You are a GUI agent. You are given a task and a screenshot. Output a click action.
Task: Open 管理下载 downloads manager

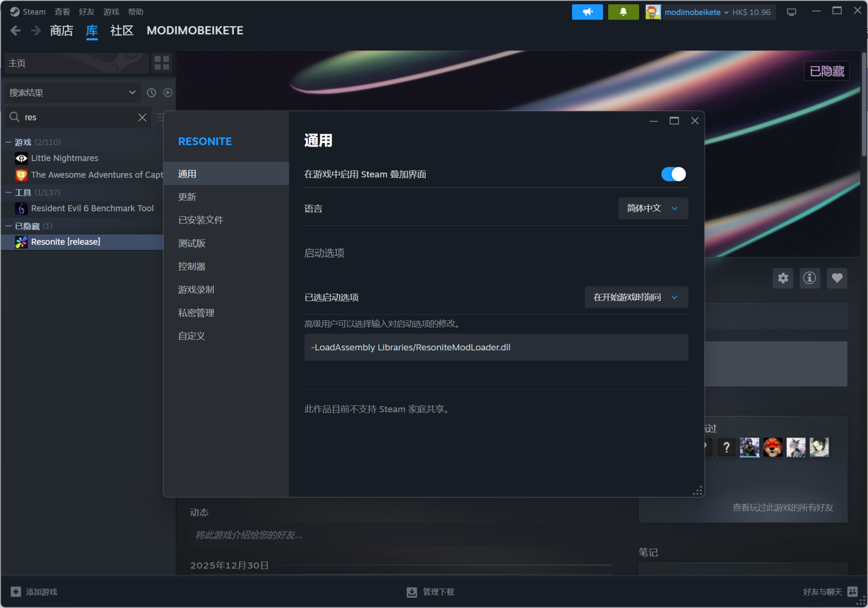(x=430, y=592)
